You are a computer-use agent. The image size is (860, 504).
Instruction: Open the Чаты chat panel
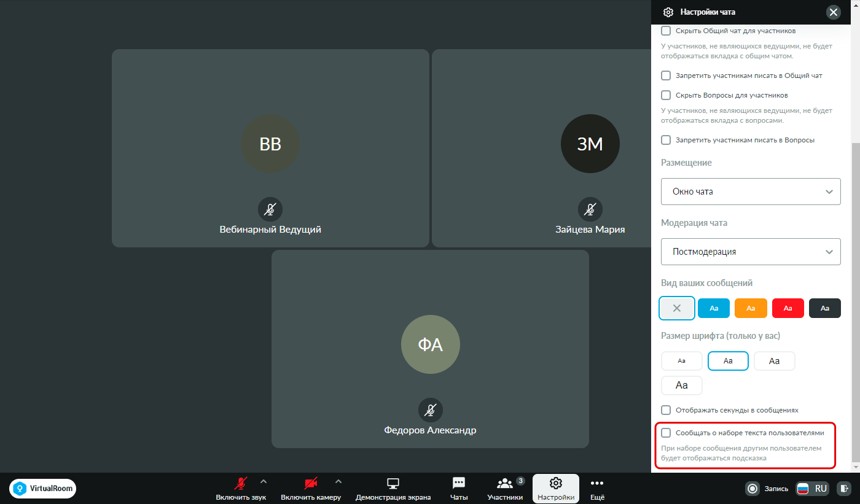[x=459, y=489]
